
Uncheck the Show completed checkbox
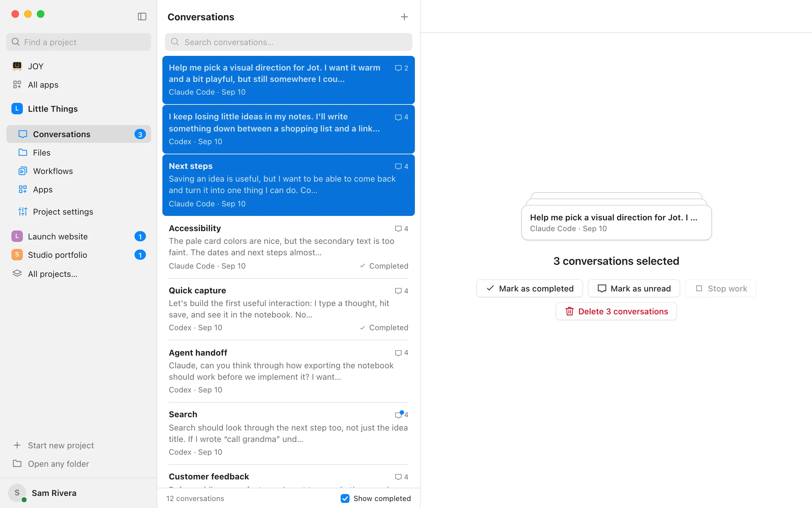[345, 498]
